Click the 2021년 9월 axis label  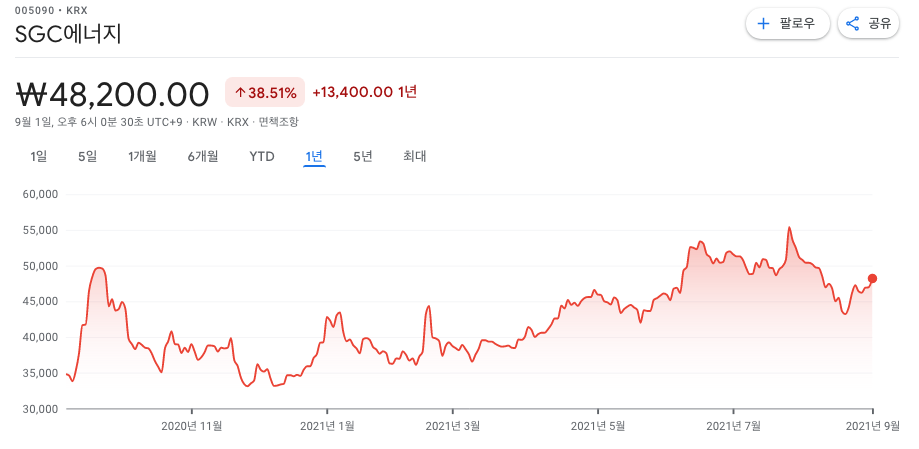pos(872,426)
